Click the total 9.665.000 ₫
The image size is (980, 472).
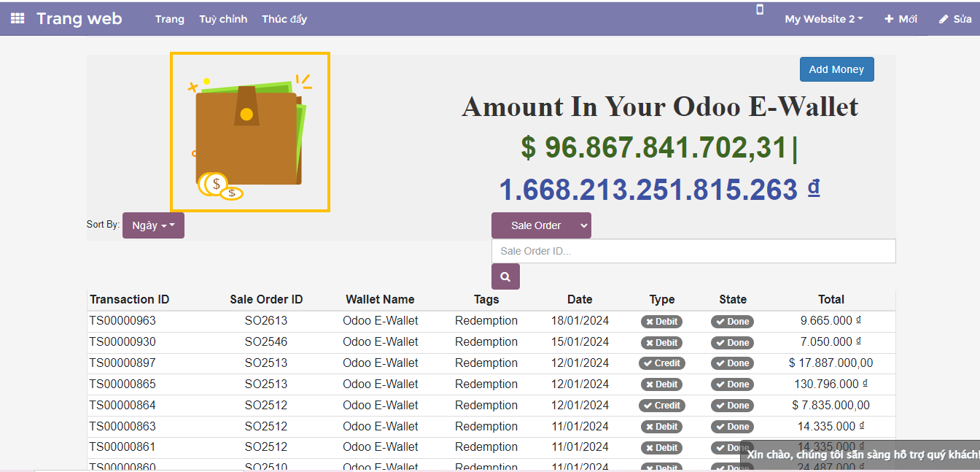coord(831,320)
